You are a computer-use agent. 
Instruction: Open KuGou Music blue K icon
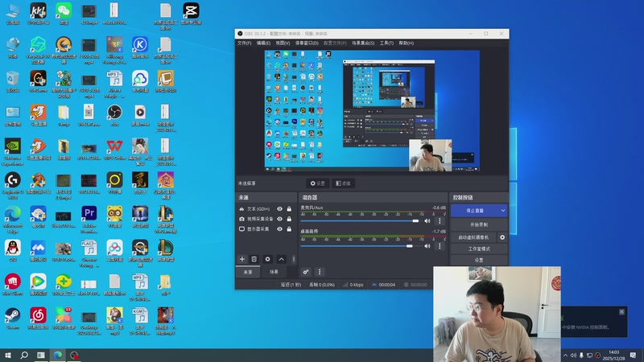click(x=140, y=47)
